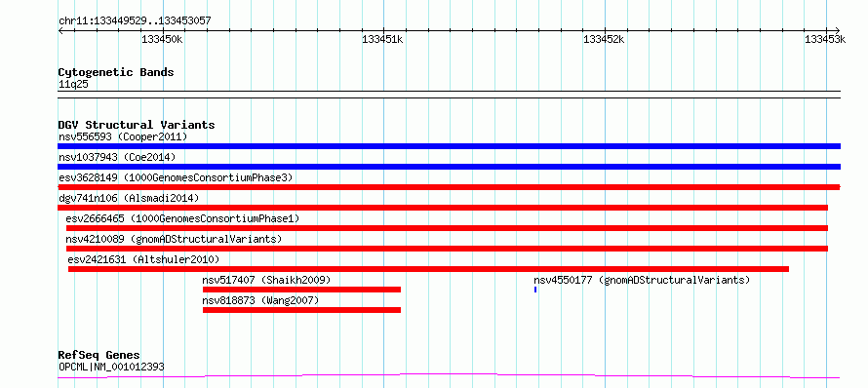Click the dgv741n106 (Alsmadi2014) label
Viewport: 868px width, 388px height.
[x=129, y=198]
